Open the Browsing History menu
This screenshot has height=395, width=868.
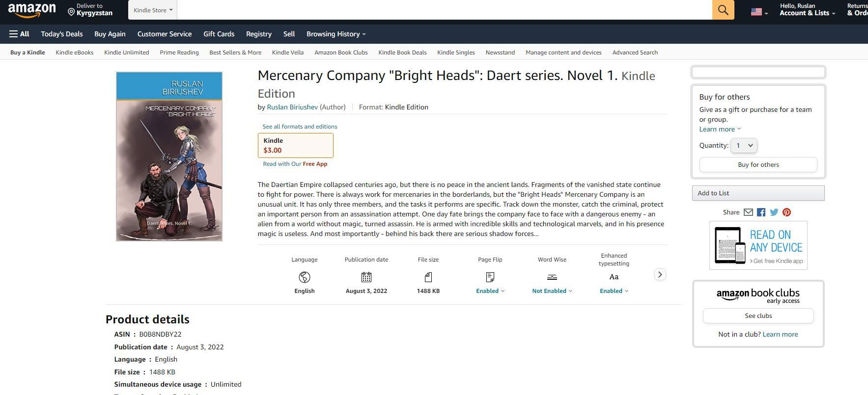(336, 34)
